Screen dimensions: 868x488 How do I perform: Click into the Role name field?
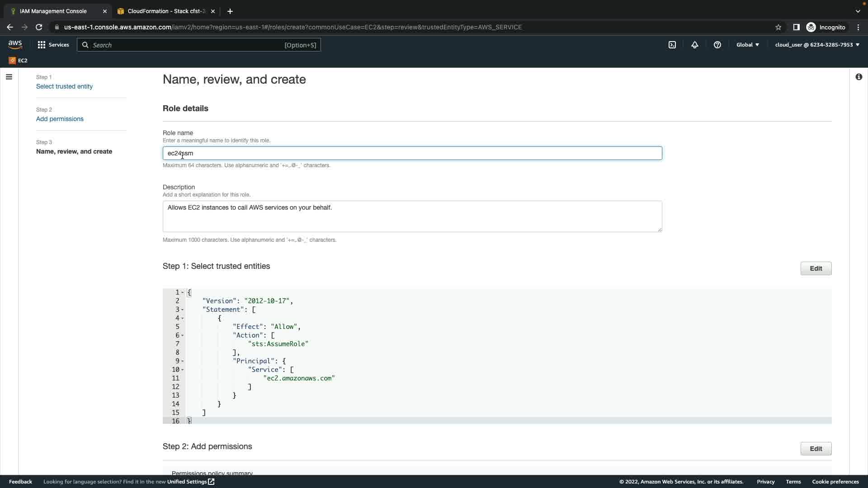point(412,153)
